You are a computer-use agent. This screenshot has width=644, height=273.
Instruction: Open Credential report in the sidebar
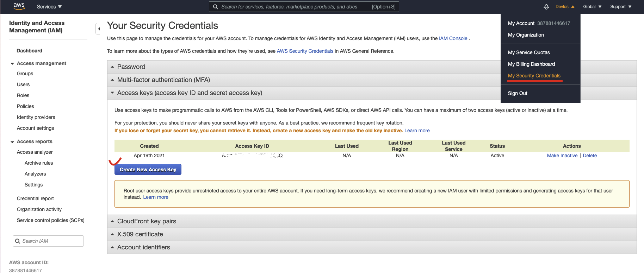pyautogui.click(x=35, y=198)
